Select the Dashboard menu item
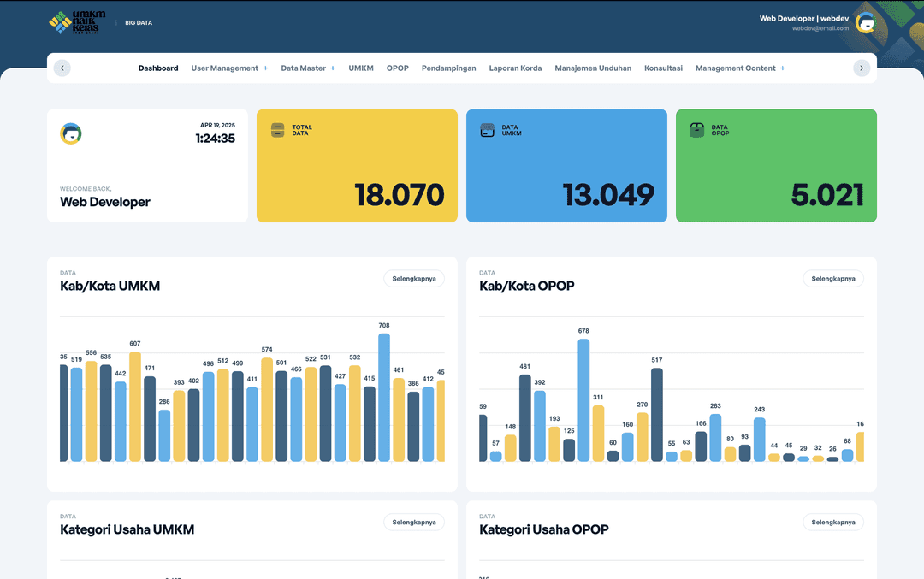This screenshot has height=579, width=924. [158, 68]
